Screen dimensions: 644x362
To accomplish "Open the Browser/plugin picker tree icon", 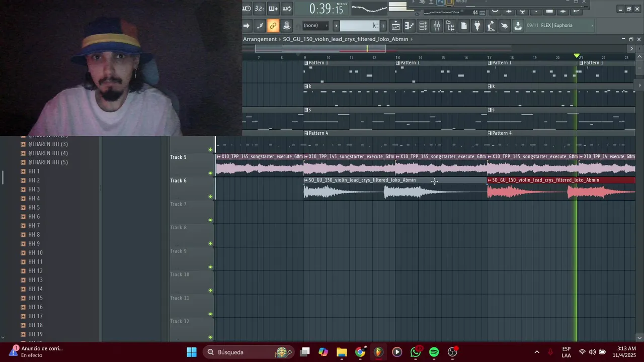I will pos(450,26).
